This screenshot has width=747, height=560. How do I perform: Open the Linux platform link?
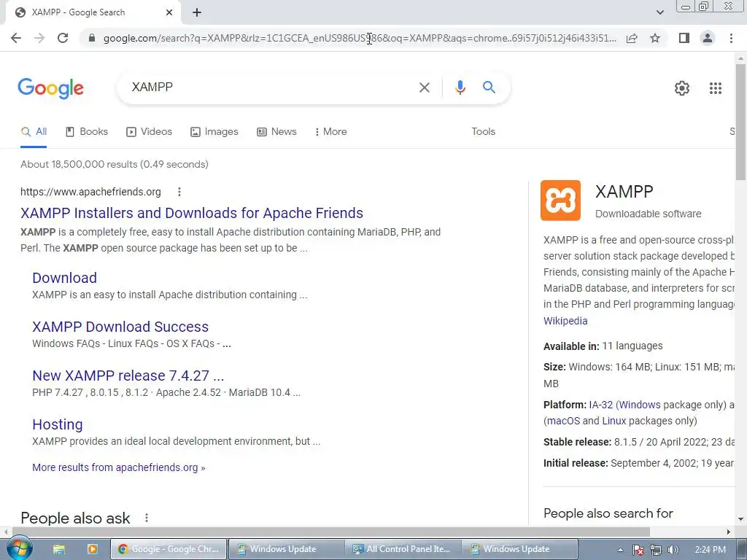(614, 421)
